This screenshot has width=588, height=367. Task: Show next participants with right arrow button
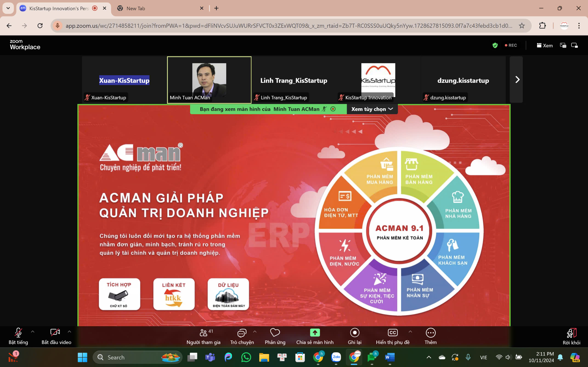click(517, 80)
